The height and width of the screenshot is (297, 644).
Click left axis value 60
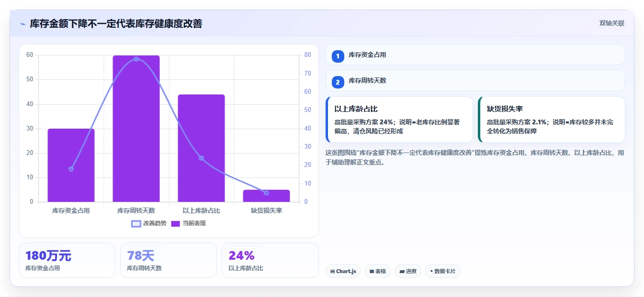pyautogui.click(x=30, y=55)
